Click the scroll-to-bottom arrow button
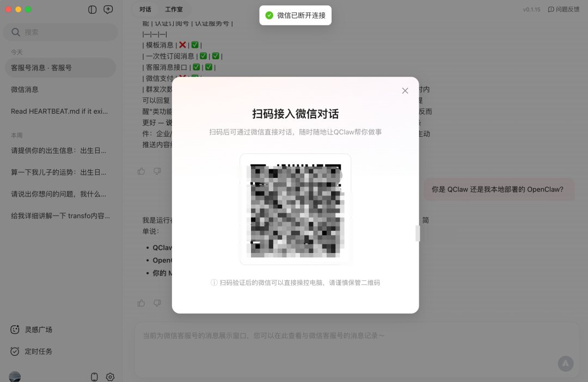588x382 pixels. (566, 363)
